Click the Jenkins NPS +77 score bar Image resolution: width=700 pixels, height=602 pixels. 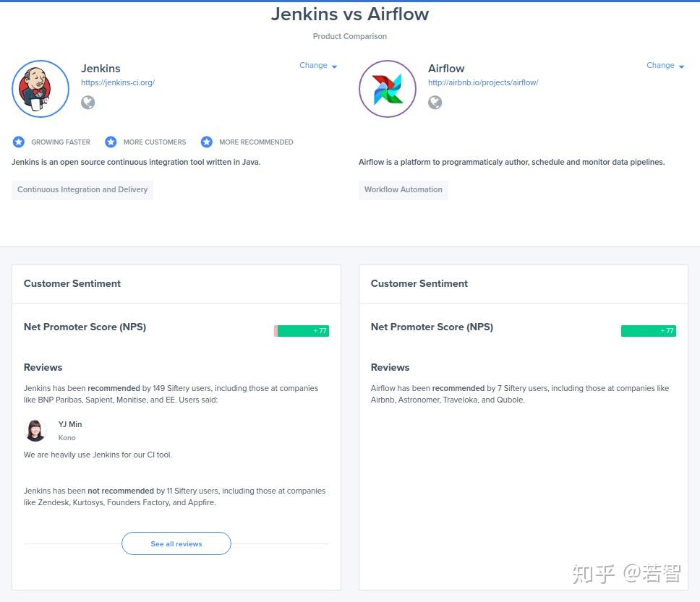click(302, 331)
